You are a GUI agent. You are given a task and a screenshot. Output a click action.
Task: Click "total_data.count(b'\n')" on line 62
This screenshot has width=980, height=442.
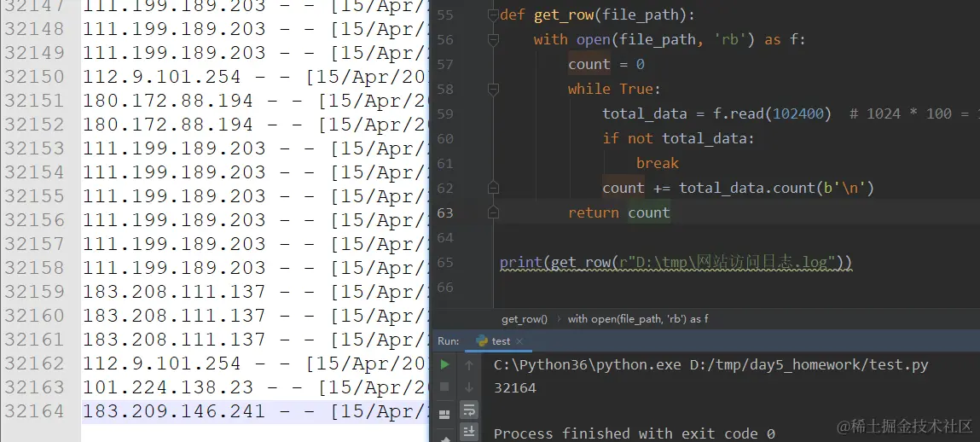(x=776, y=188)
